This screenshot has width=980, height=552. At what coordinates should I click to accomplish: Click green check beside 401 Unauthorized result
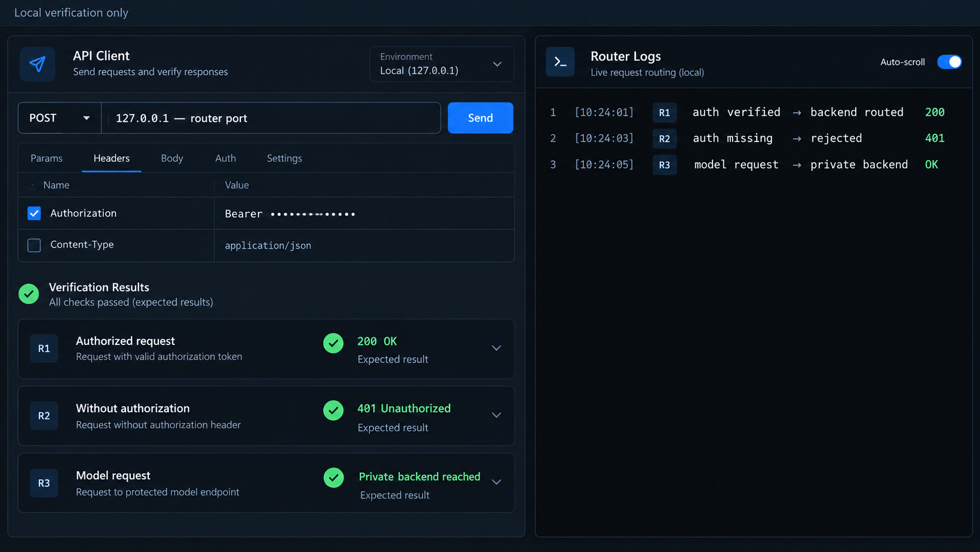pos(334,411)
